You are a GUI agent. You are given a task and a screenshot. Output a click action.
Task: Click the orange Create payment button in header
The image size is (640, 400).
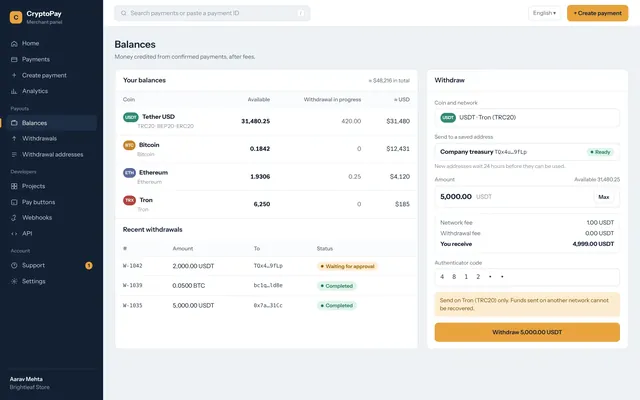(597, 13)
